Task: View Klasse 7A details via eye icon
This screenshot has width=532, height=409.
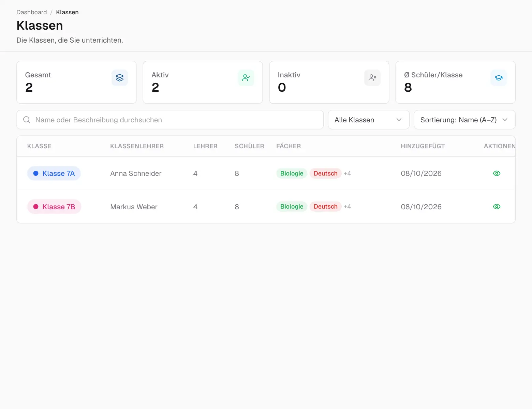Action: click(497, 173)
